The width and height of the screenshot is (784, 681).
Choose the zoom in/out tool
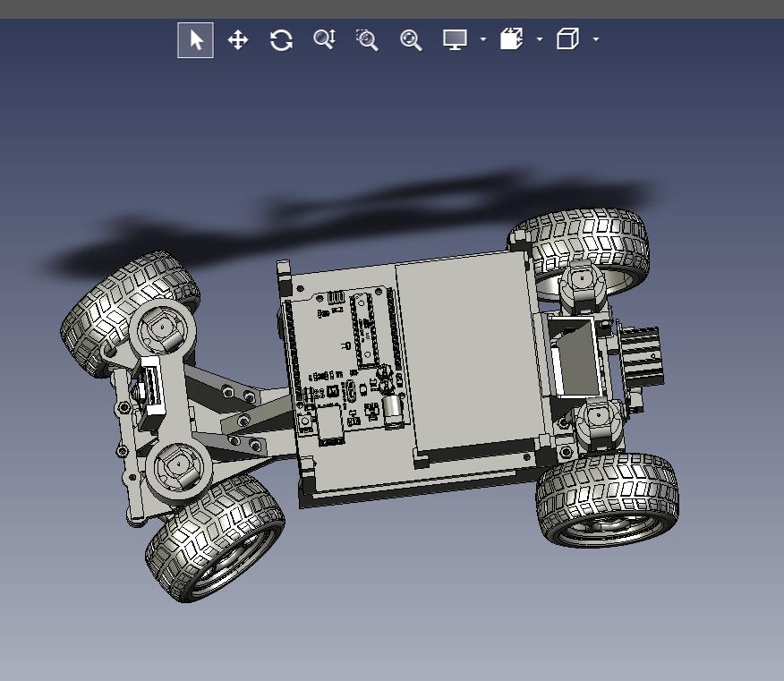pyautogui.click(x=325, y=39)
